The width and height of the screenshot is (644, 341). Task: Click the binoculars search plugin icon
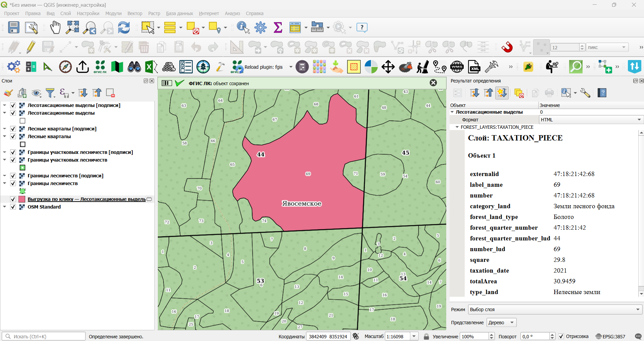134,67
